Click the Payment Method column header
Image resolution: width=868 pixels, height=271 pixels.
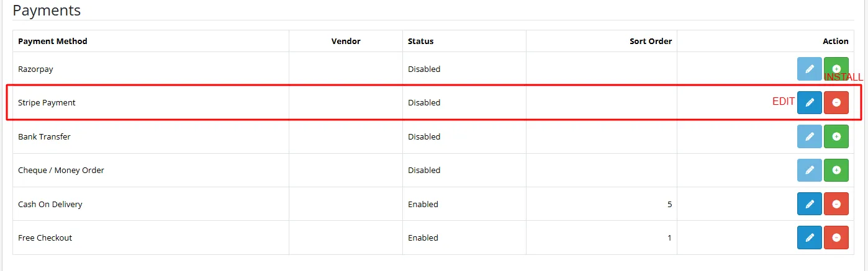[53, 42]
